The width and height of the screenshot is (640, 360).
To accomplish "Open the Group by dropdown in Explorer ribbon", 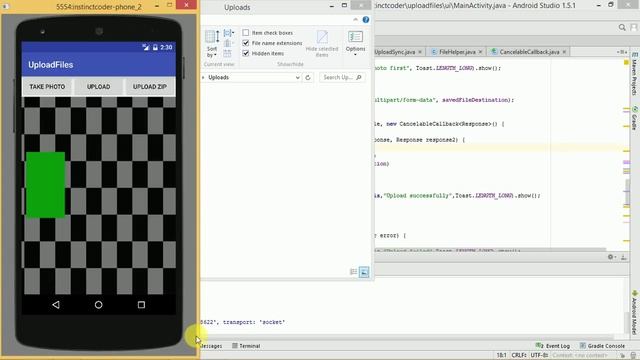I will pyautogui.click(x=229, y=33).
